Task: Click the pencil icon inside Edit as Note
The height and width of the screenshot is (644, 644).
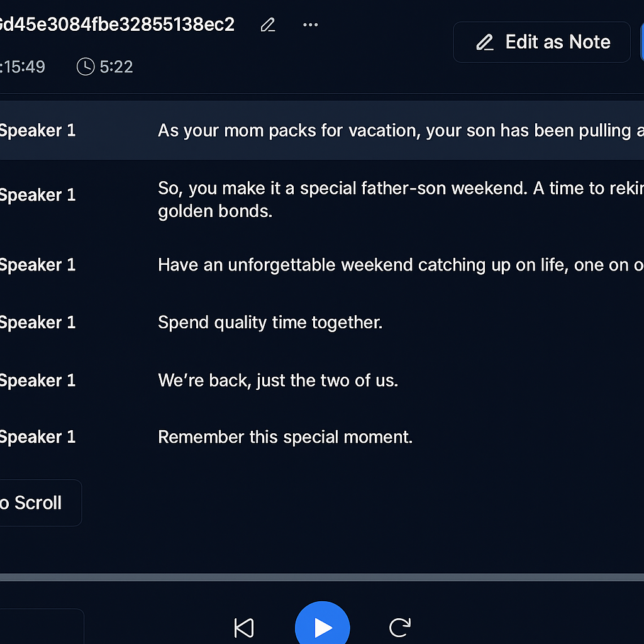Action: 485,42
